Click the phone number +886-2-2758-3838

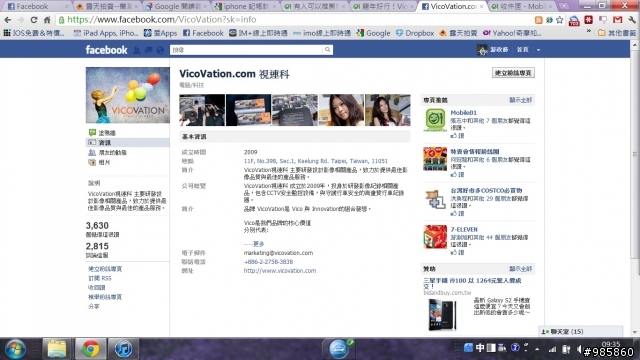pos(268,262)
